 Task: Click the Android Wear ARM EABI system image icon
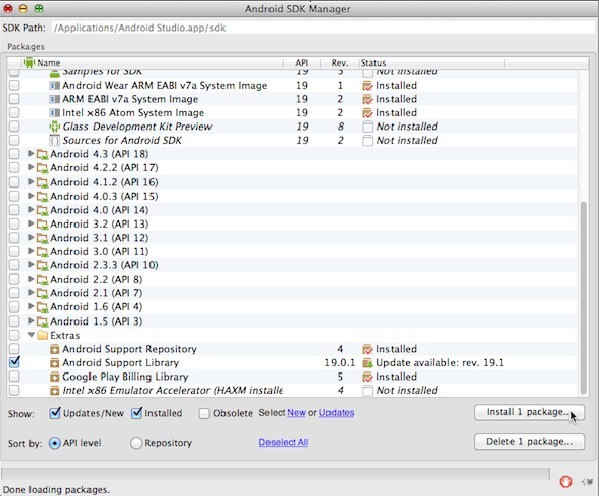point(55,86)
